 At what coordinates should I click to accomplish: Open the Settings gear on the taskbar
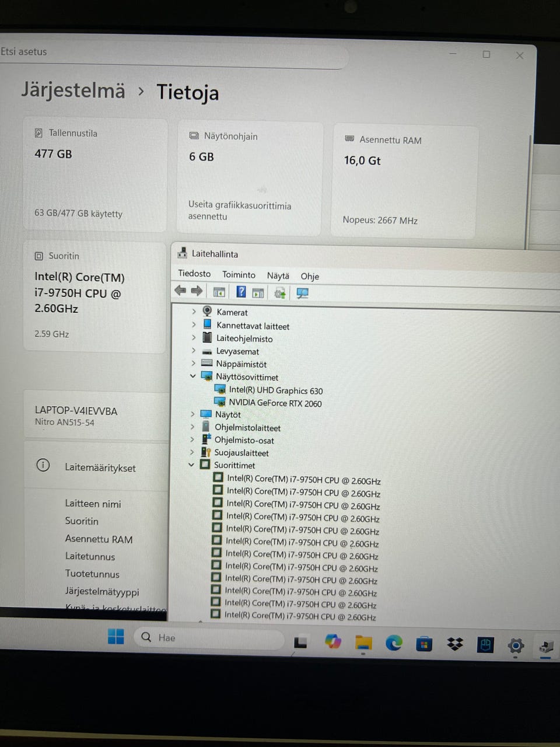pos(516,645)
